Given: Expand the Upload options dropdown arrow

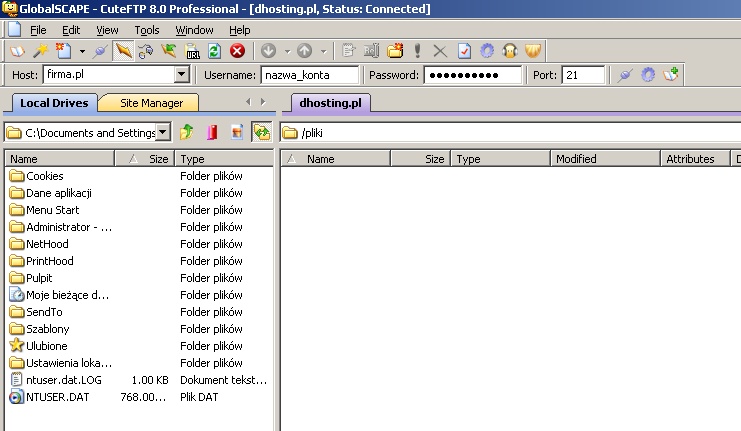Looking at the screenshot, I should pos(324,51).
